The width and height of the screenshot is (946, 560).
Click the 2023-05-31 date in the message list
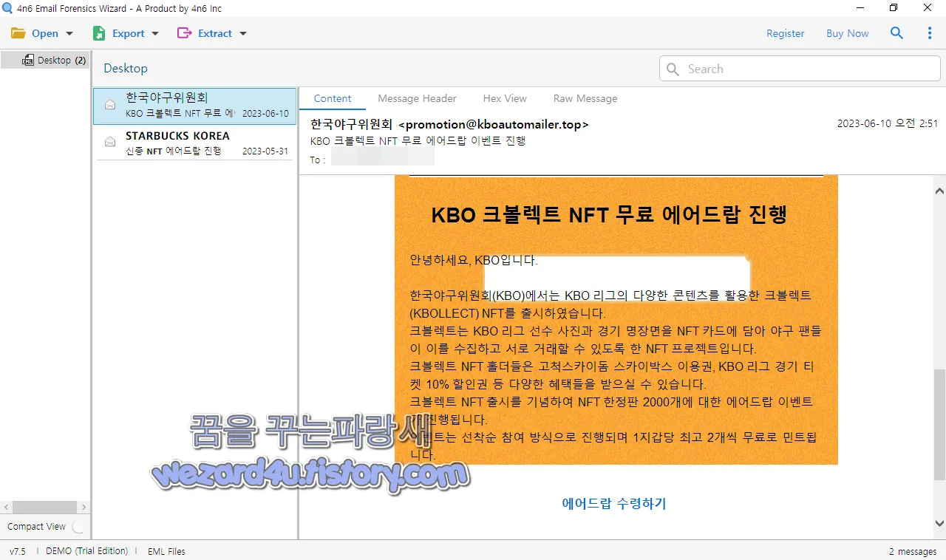[x=265, y=151]
